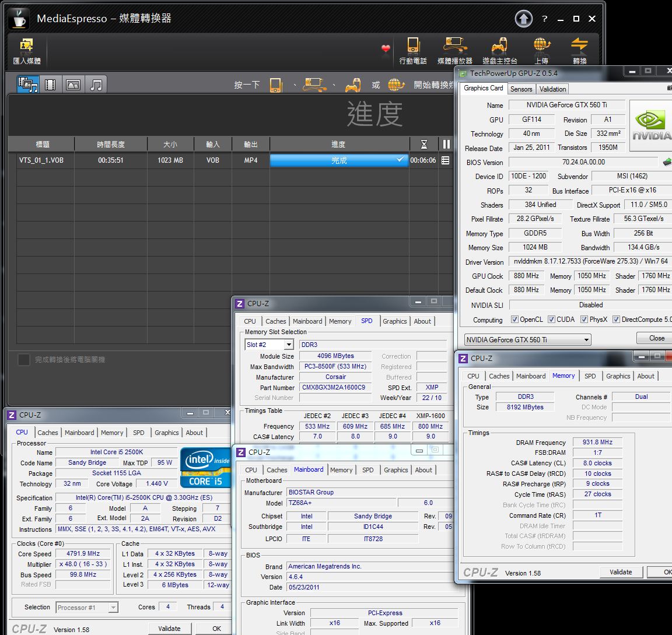Open SPD tab in Memory CPU-Z window
672x635 pixels.
click(590, 376)
